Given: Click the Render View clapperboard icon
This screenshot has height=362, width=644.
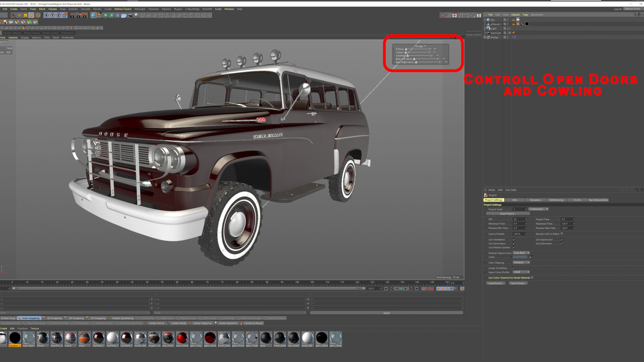Looking at the screenshot, I should pyautogui.click(x=72, y=15).
